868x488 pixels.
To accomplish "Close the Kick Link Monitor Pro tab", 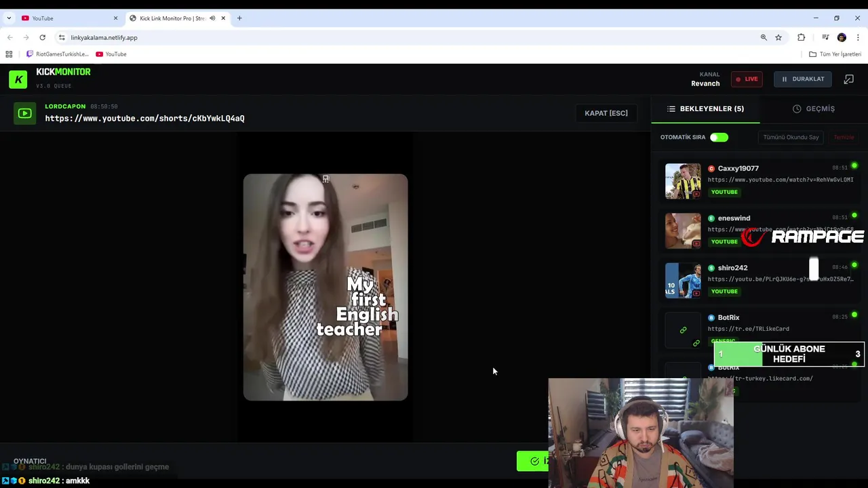I will click(x=223, y=18).
